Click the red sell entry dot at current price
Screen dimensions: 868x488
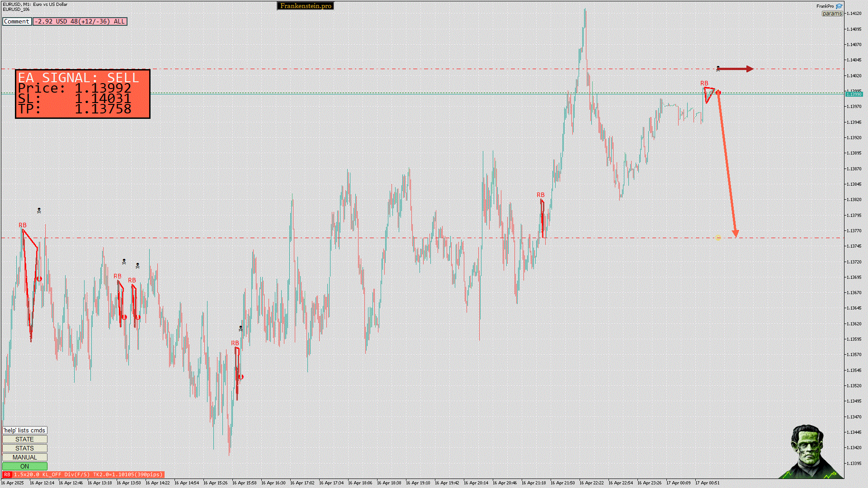pyautogui.click(x=718, y=92)
